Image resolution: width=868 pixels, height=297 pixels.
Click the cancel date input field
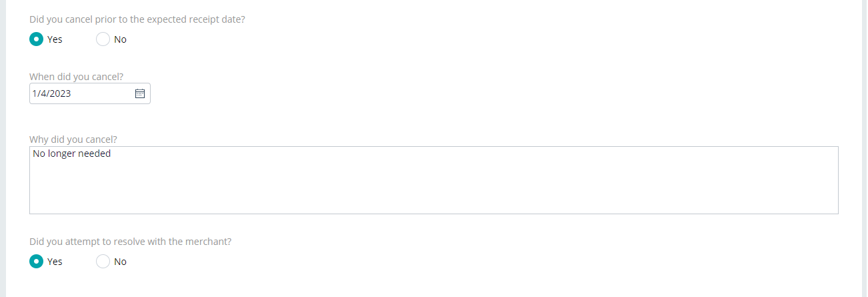pyautogui.click(x=90, y=93)
